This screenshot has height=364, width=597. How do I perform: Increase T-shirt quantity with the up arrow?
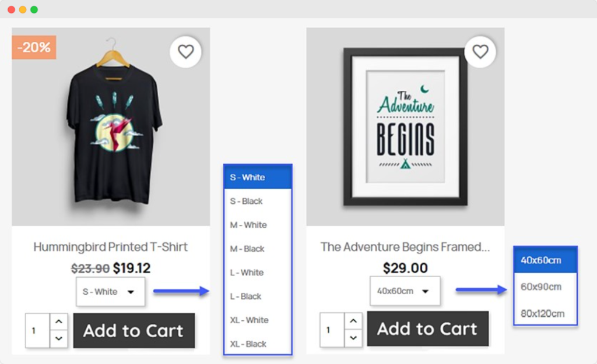(59, 321)
